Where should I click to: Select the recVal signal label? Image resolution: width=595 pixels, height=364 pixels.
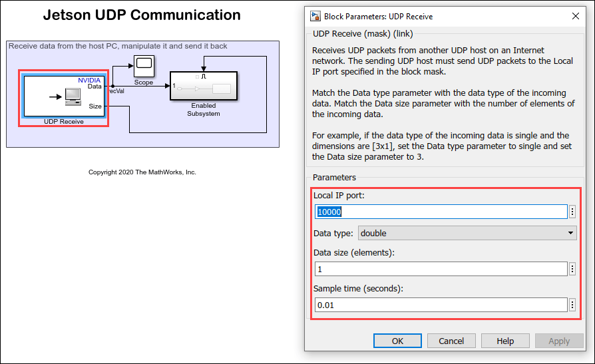click(116, 91)
